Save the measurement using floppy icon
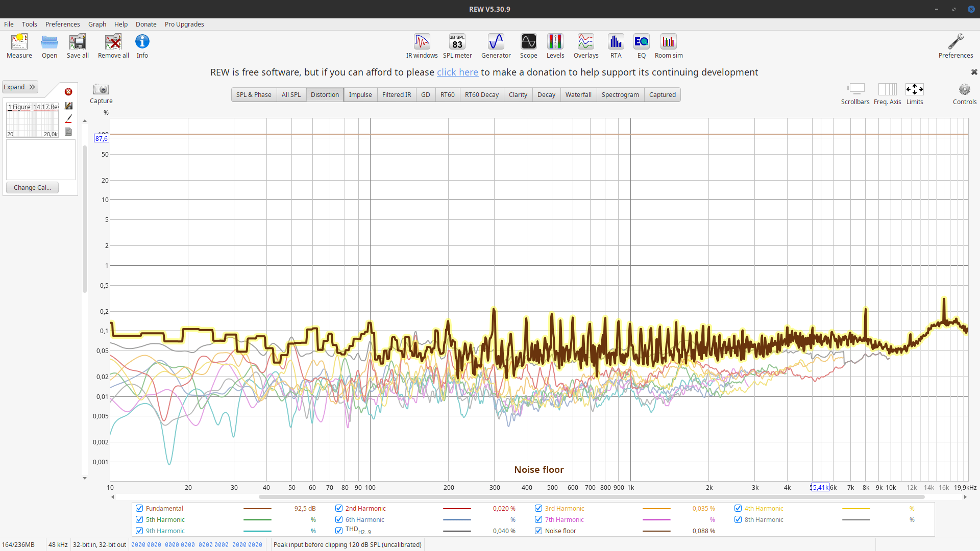The image size is (980, 551). tap(68, 106)
